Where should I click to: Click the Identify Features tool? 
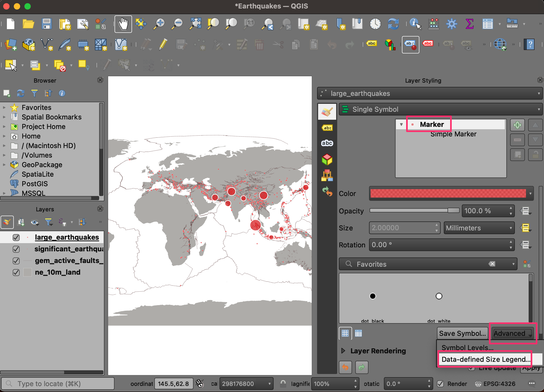point(415,24)
